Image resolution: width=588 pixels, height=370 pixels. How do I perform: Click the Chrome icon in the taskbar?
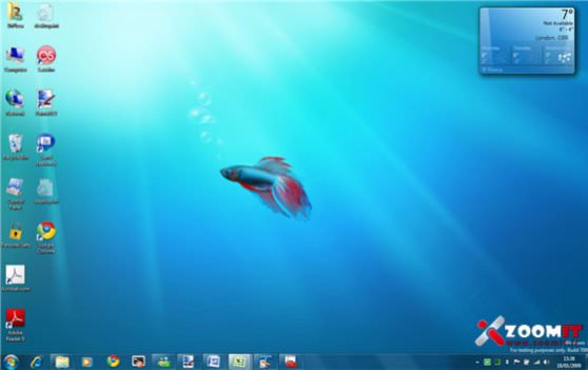coord(113,361)
